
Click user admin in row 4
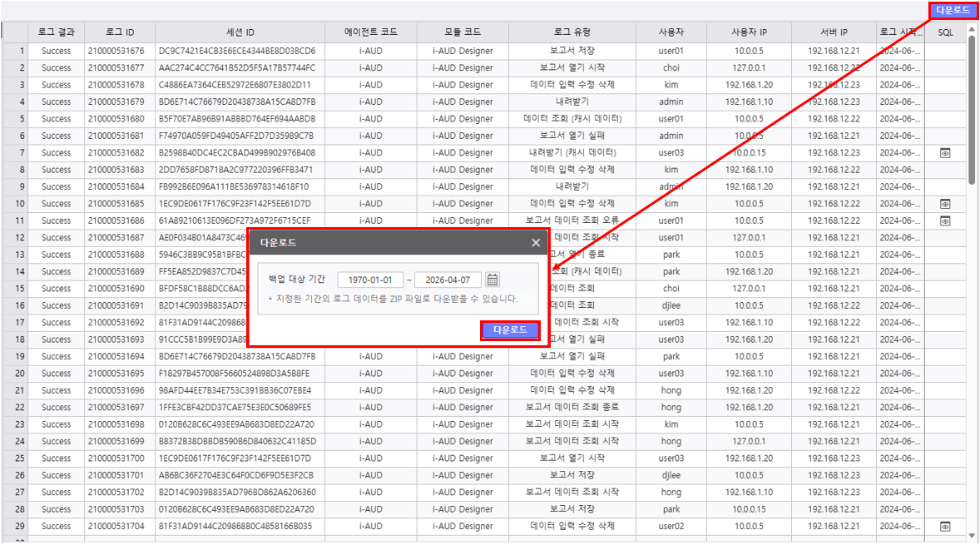point(671,102)
